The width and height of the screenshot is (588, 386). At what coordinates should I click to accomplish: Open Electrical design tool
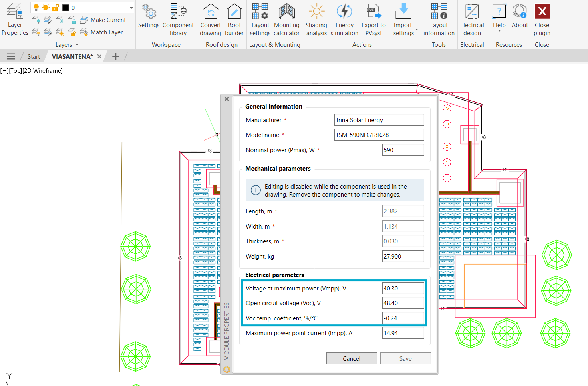472,20
